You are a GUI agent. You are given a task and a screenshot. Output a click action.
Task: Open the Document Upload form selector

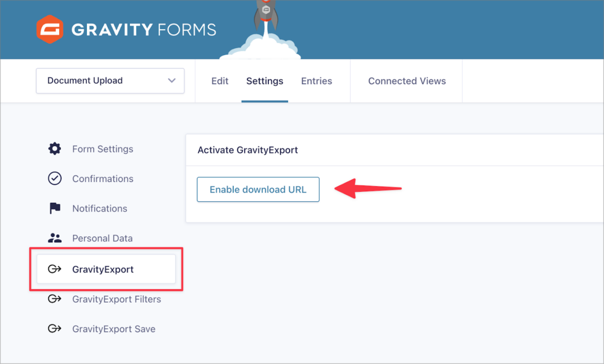tap(110, 81)
